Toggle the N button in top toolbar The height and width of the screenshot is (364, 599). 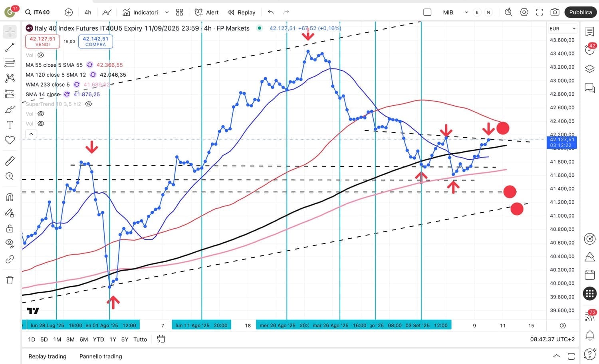pyautogui.click(x=488, y=12)
